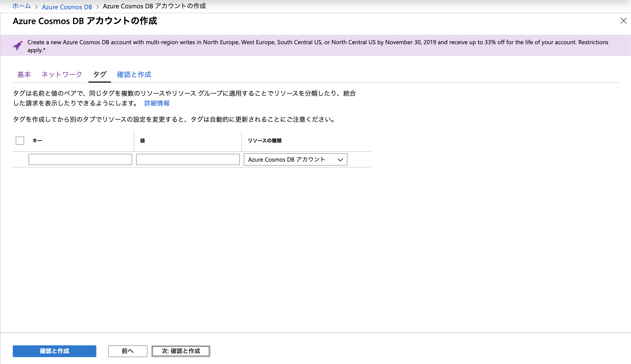Tick the select-all checkbox beside キー
The height and width of the screenshot is (364, 631).
click(20, 141)
